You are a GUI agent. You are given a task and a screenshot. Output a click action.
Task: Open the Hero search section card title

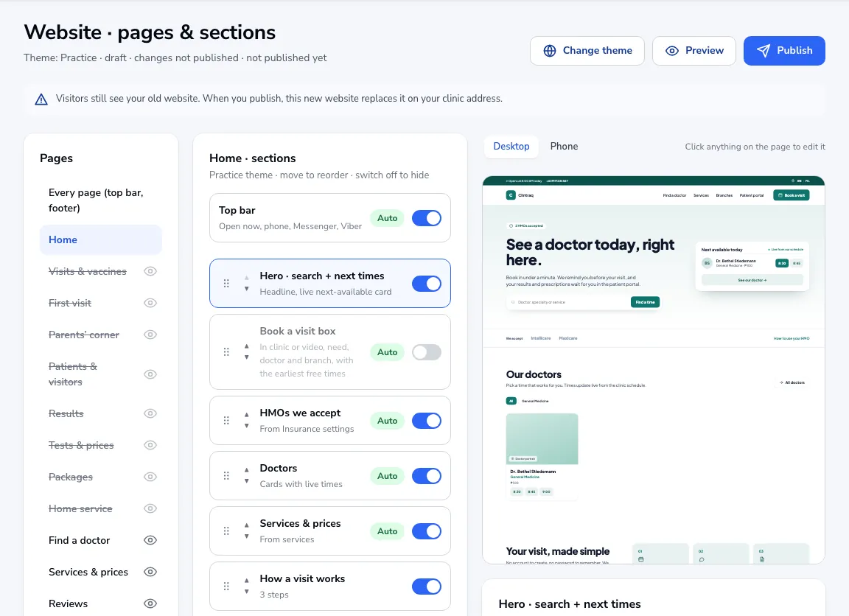321,276
